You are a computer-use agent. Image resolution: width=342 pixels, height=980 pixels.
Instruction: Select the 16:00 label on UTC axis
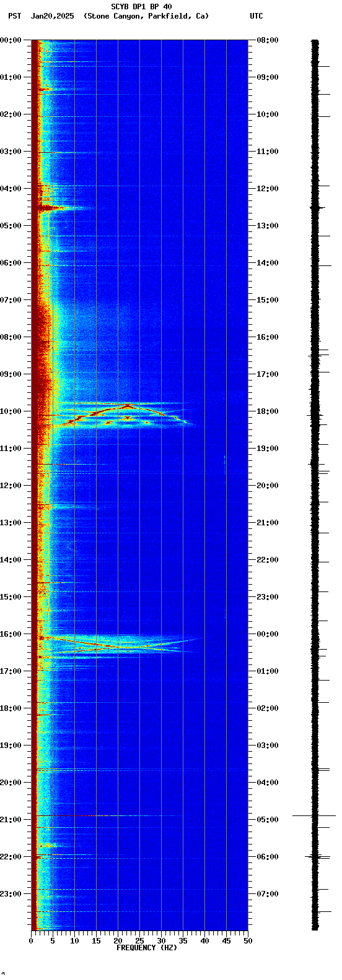point(268,337)
